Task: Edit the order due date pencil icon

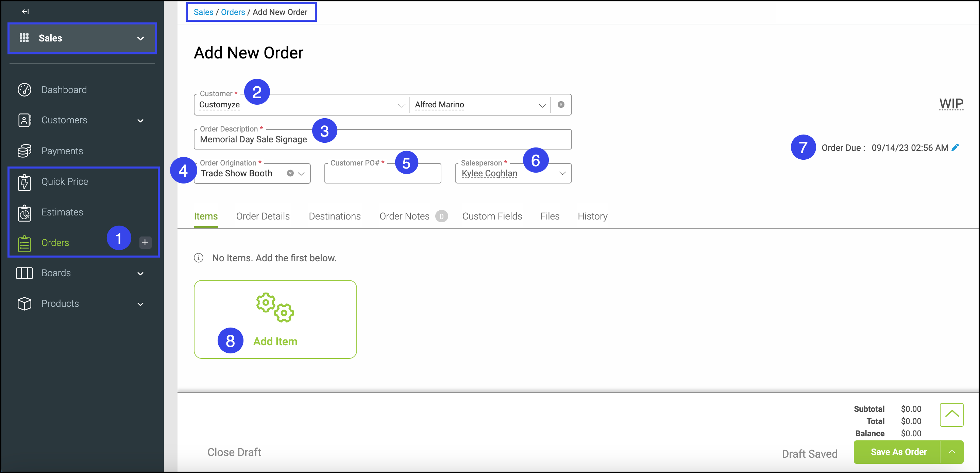Action: [x=955, y=147]
